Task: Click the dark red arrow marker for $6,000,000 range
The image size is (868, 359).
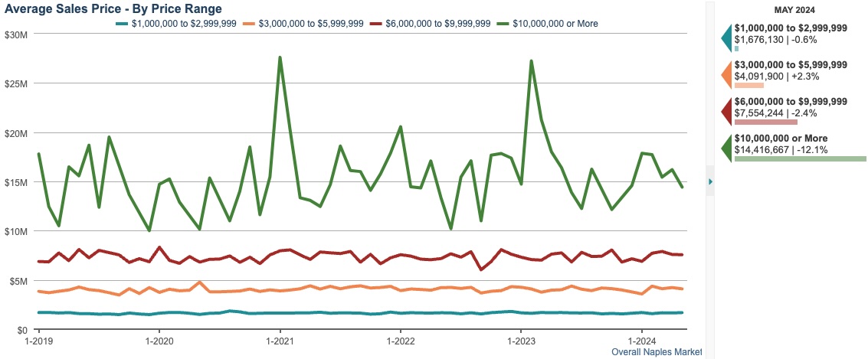Action: pyautogui.click(x=726, y=112)
